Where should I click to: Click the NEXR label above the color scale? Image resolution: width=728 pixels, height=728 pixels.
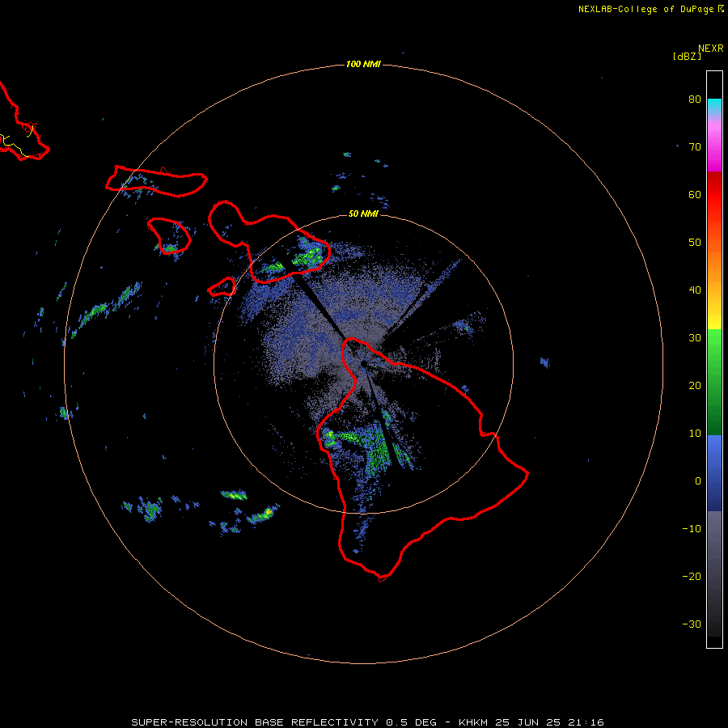click(710, 49)
